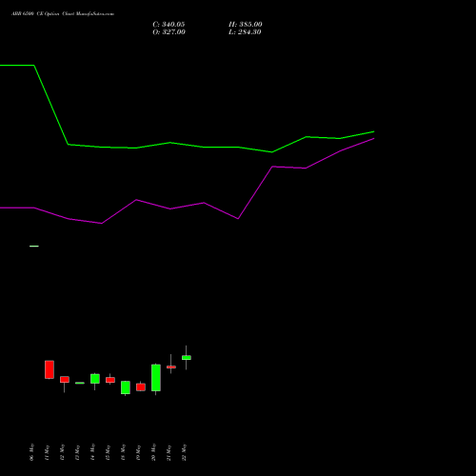Image resolution: width=476 pixels, height=476 pixels.
Task: Select the 19 May date label
Action: 138,452
